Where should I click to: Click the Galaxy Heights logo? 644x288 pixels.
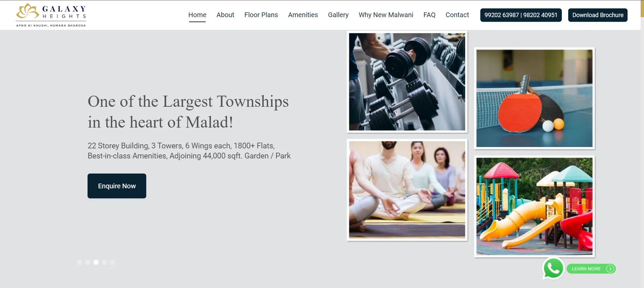(x=51, y=15)
